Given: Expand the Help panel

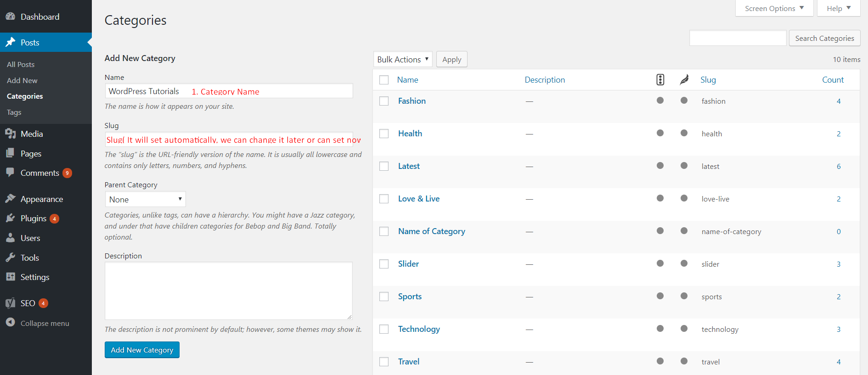Looking at the screenshot, I should [x=839, y=8].
